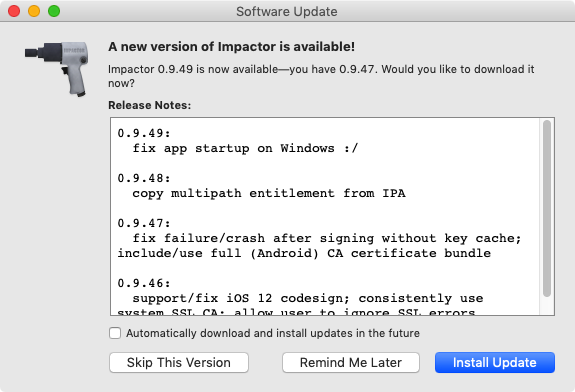Click the Impactor drill application icon
The width and height of the screenshot is (575, 392).
[x=57, y=69]
